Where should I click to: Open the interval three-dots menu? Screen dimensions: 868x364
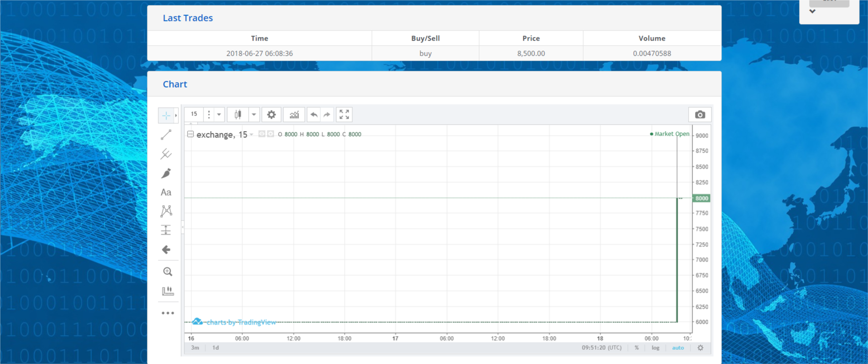pyautogui.click(x=209, y=114)
